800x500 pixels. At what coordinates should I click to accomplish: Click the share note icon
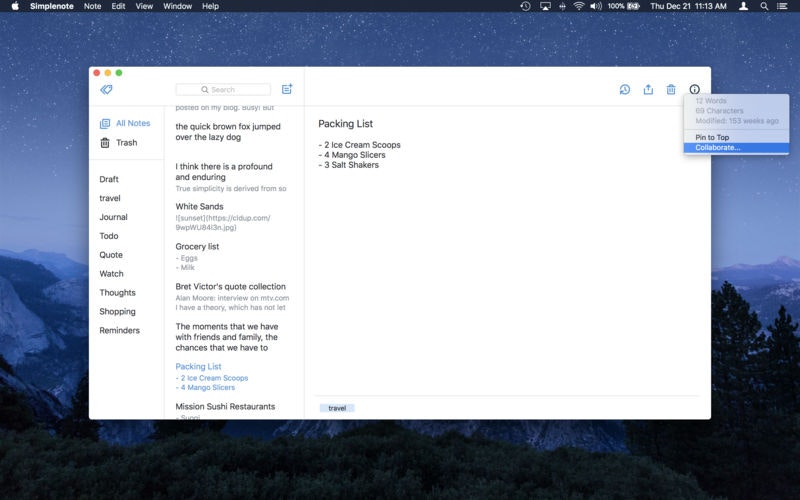648,89
